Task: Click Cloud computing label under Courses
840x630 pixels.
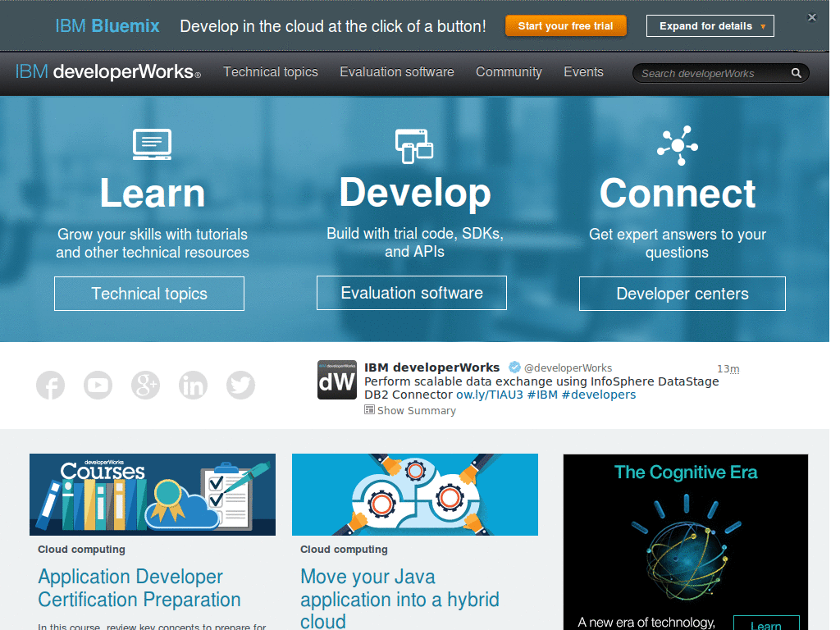Action: click(x=81, y=550)
